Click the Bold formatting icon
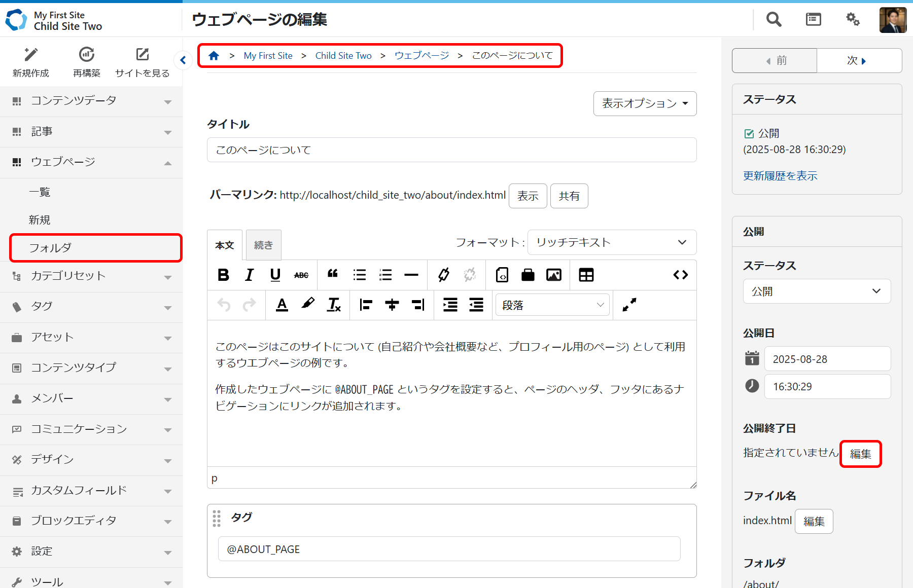This screenshot has width=913, height=588. point(223,275)
